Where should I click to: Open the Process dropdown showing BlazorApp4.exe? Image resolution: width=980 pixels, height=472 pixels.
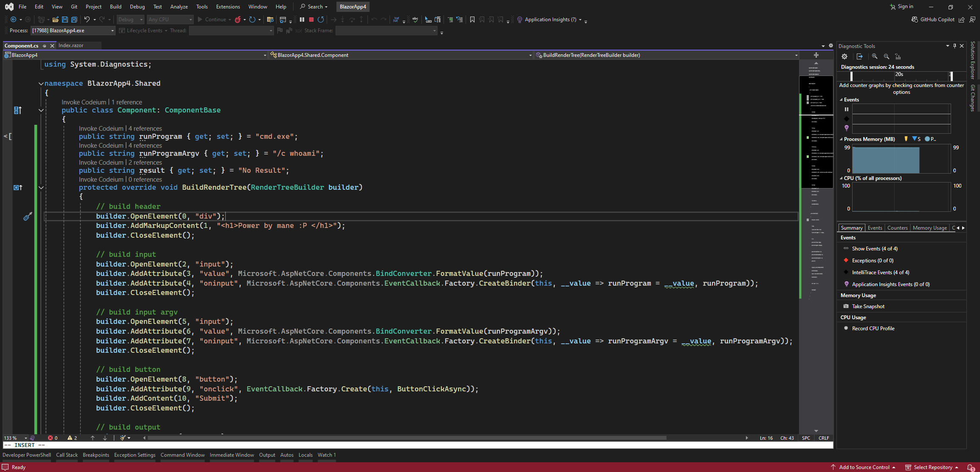73,31
